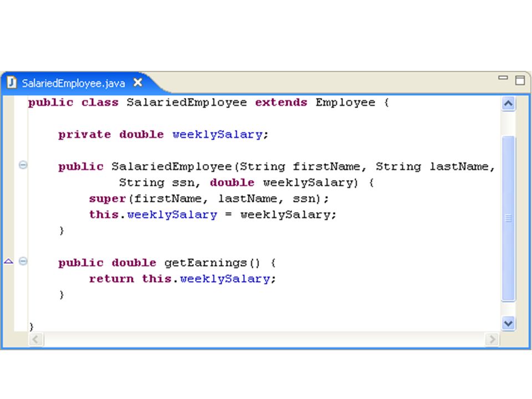Screen dimensions: 532x399
Task: Collapse the getEarnings method fold
Action: click(x=23, y=261)
